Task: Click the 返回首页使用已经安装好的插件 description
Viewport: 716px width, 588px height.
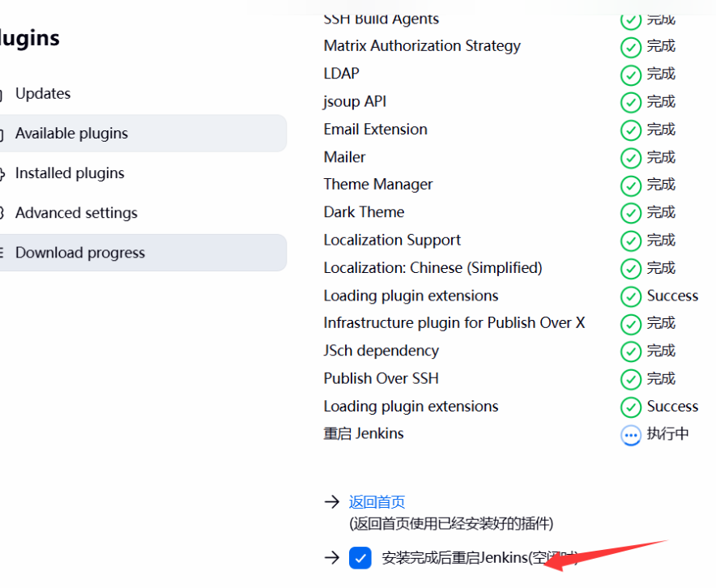Action: pos(451,523)
